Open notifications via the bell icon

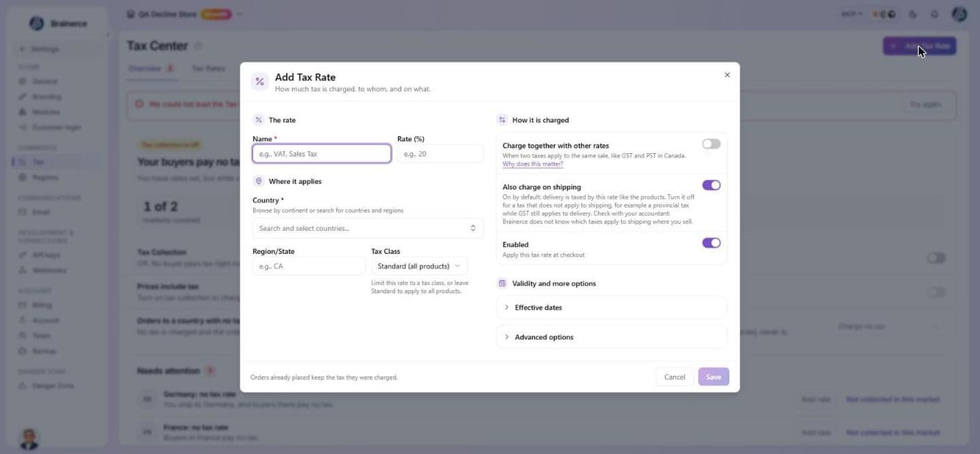point(934,14)
